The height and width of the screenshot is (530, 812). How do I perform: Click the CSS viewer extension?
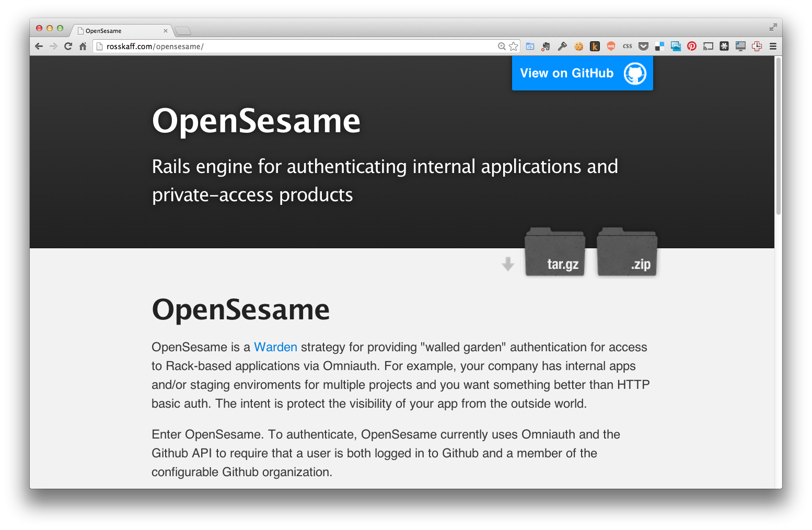[x=627, y=47]
